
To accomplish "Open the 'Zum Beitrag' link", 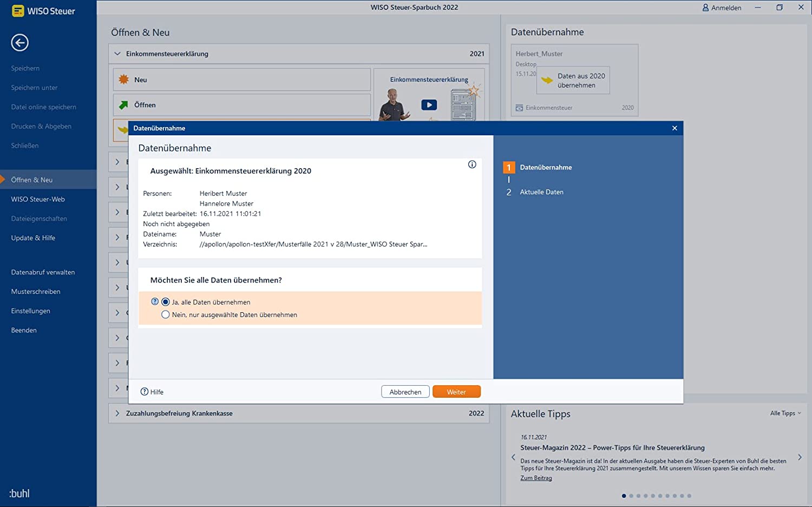I will (x=536, y=478).
